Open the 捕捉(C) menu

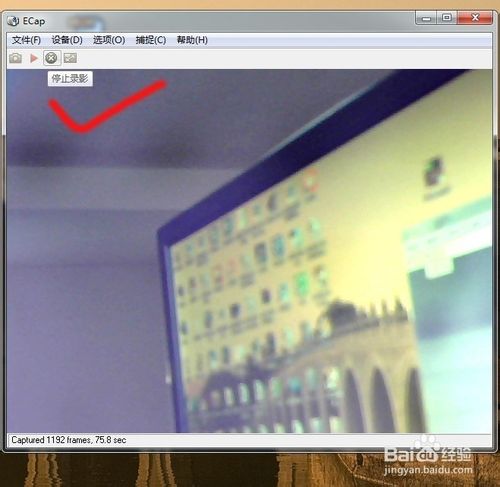151,40
